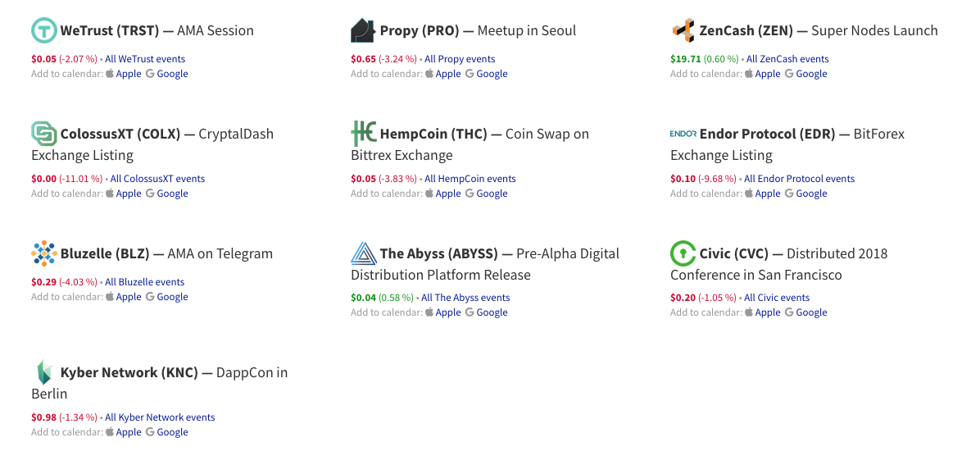This screenshot has height=474, width=980.
Task: Add Endor Protocol listing to Apple calendar
Action: point(767,194)
